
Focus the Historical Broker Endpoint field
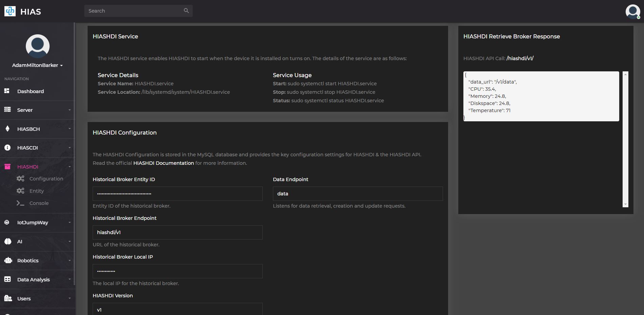(178, 232)
